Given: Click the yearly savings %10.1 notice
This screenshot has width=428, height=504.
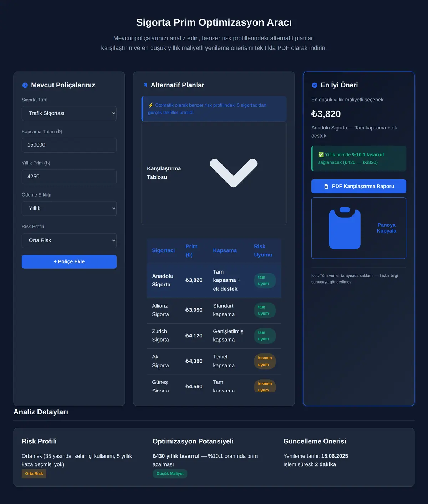Looking at the screenshot, I should pyautogui.click(x=359, y=158).
